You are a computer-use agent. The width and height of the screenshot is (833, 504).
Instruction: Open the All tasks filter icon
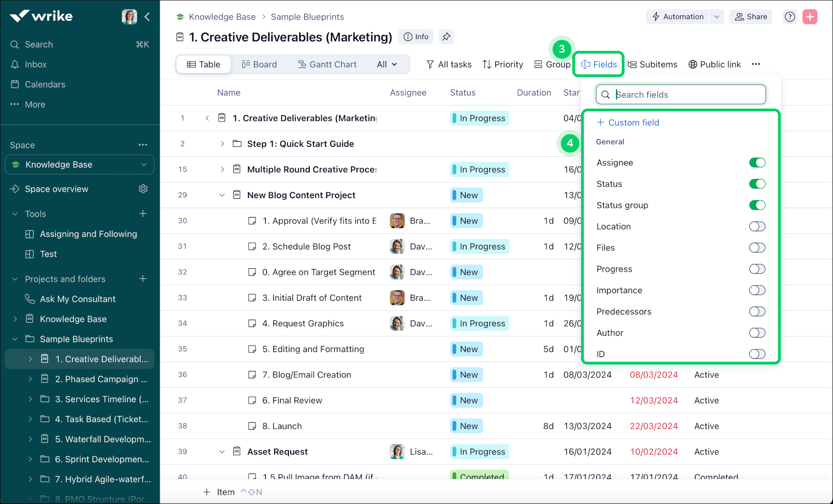(430, 64)
